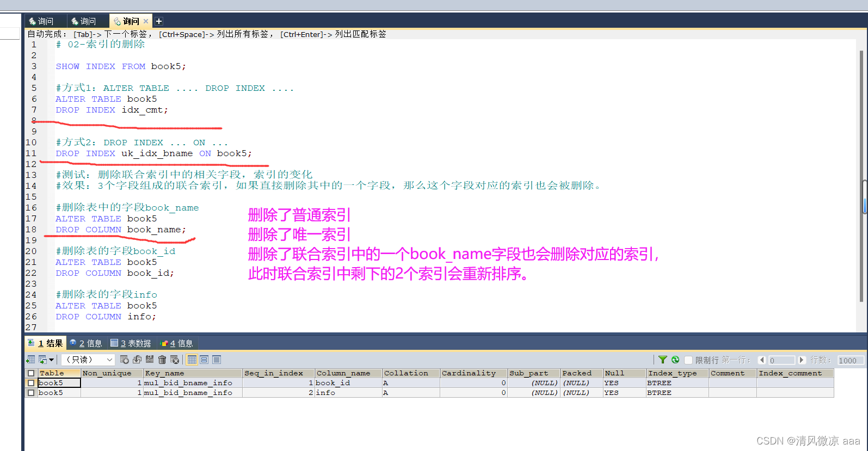
Task: Open the '2 信息' info tab
Action: [x=86, y=343]
